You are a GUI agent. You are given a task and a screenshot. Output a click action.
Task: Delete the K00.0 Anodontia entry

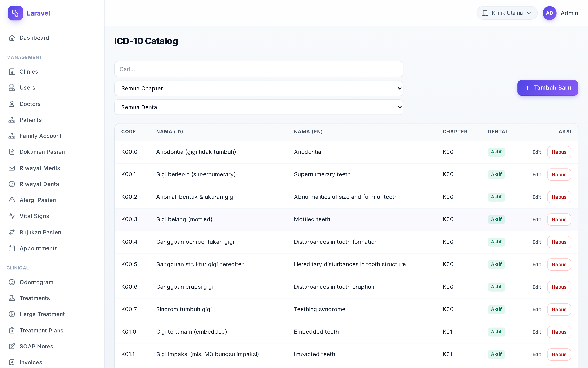[559, 152]
